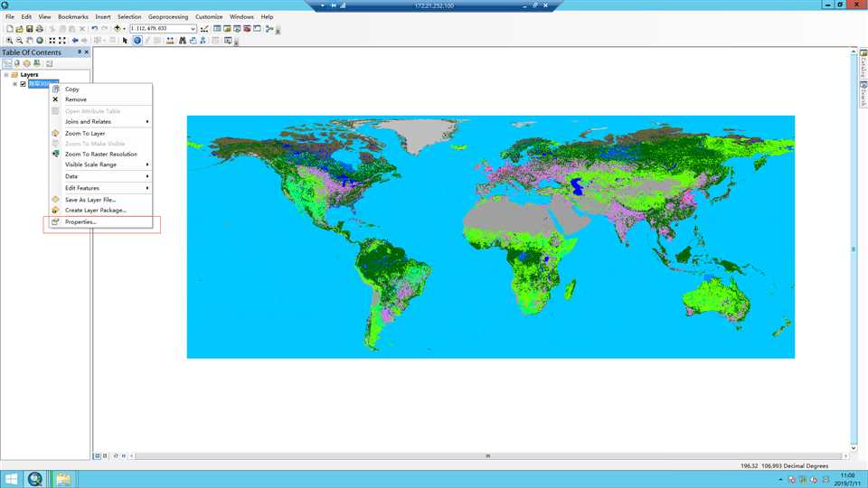Screen dimensions: 868x488
Task: Open the Add Data dropdown arrow
Action: (124, 29)
